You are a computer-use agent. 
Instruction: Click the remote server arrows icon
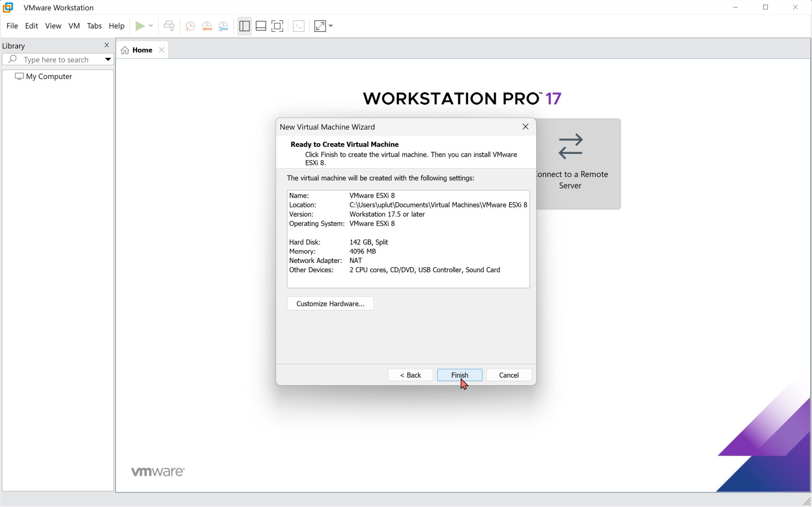click(570, 146)
